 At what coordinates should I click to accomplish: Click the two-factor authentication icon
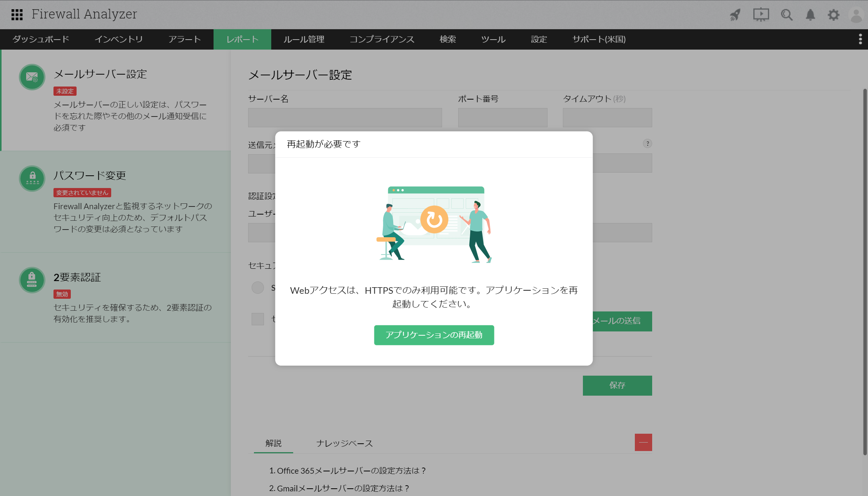[32, 280]
